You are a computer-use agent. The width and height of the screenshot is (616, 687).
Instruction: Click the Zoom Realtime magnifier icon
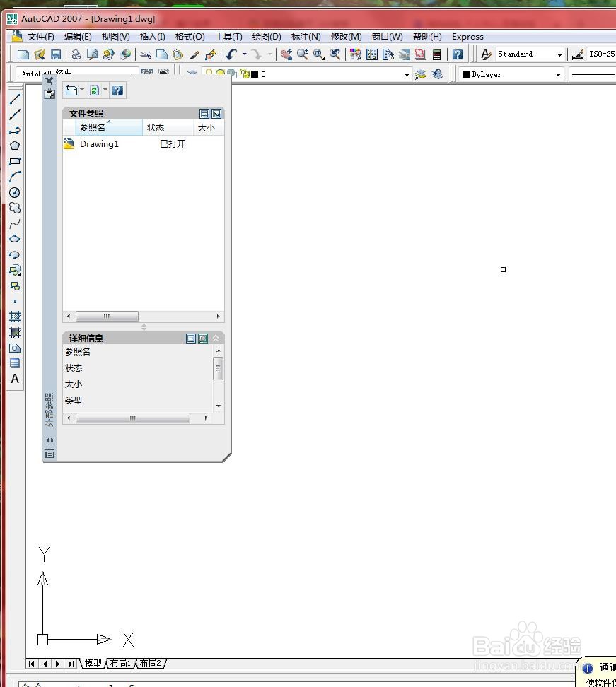coord(303,54)
